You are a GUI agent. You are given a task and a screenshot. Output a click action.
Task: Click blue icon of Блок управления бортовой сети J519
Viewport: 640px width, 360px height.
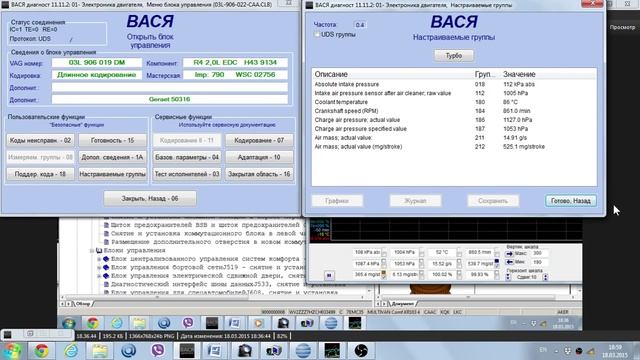pos(106,267)
